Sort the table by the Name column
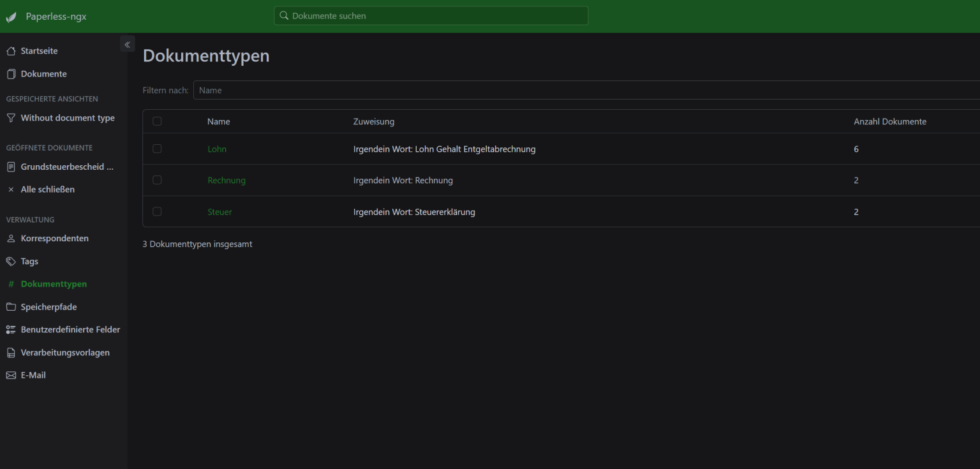The width and height of the screenshot is (980, 469). 218,121
